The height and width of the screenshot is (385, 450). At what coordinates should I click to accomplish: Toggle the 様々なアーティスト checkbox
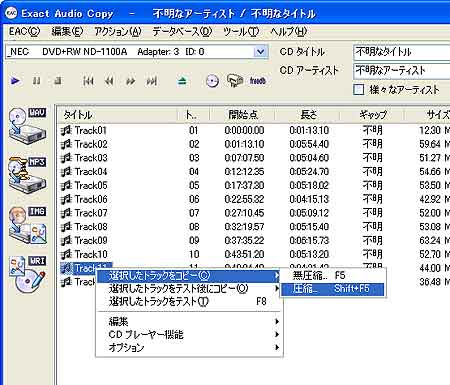pyautogui.click(x=358, y=89)
